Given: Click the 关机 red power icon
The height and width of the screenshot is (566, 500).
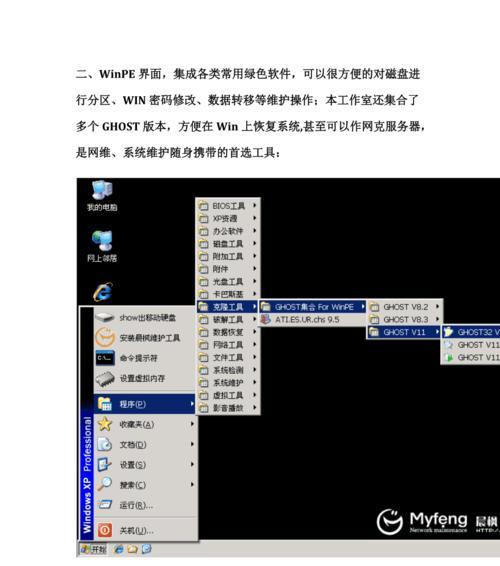Looking at the screenshot, I should (105, 530).
